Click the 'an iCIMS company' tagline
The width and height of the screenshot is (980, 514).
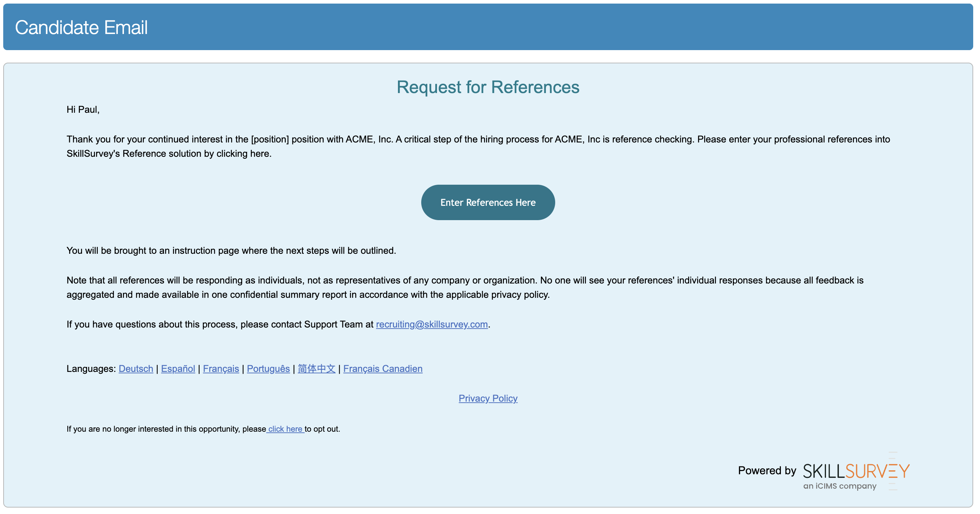click(x=839, y=486)
